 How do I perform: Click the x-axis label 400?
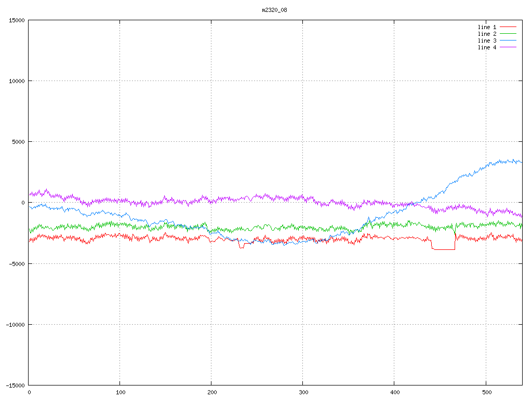395,392
